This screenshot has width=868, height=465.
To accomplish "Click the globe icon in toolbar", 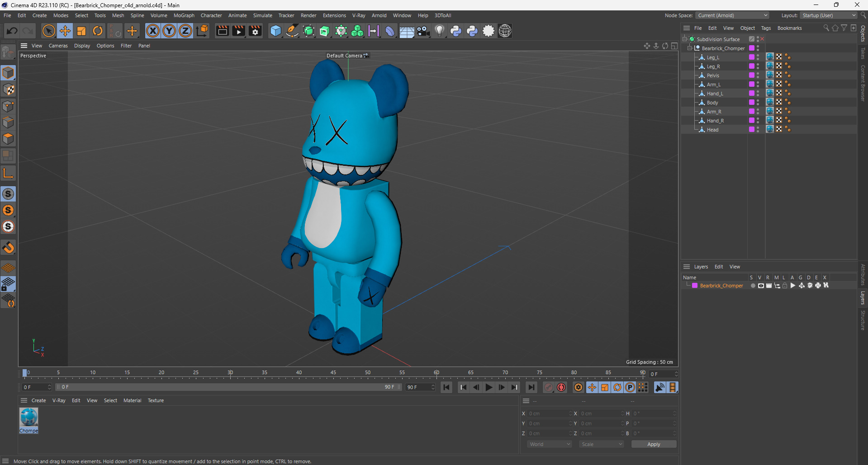I will 505,31.
